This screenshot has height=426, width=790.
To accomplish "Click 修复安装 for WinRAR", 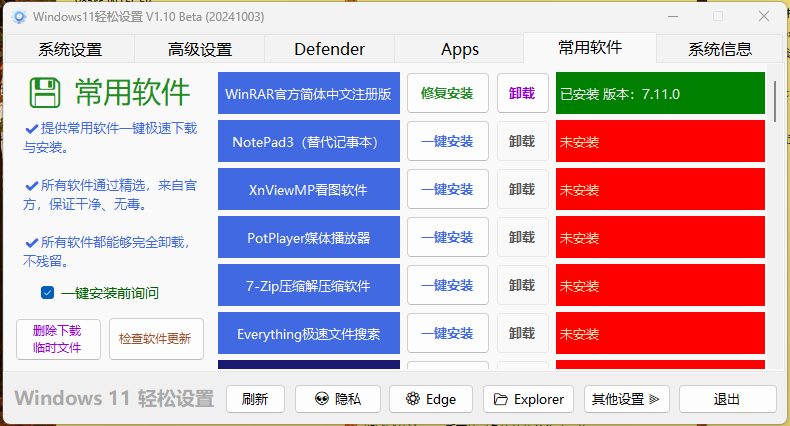I will [x=447, y=93].
